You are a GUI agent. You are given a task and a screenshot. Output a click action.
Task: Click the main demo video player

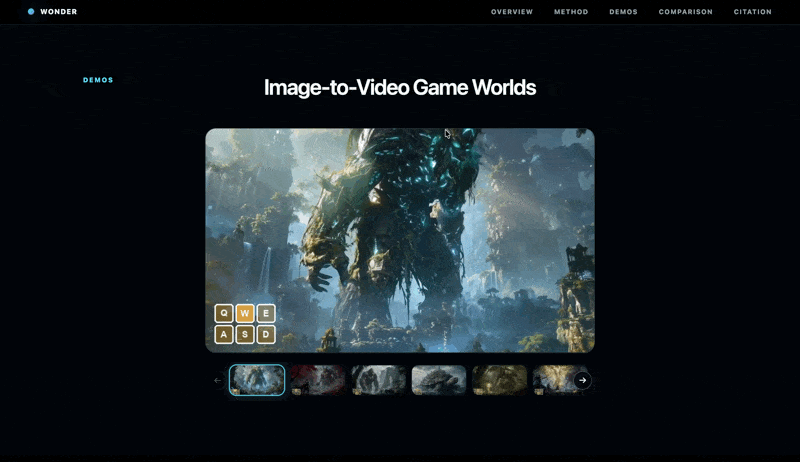[x=400, y=240]
